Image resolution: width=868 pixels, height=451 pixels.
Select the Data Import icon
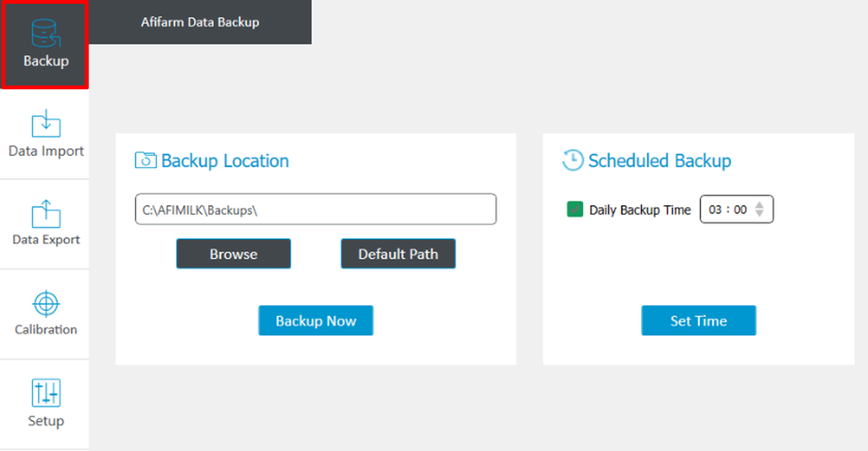click(46, 123)
